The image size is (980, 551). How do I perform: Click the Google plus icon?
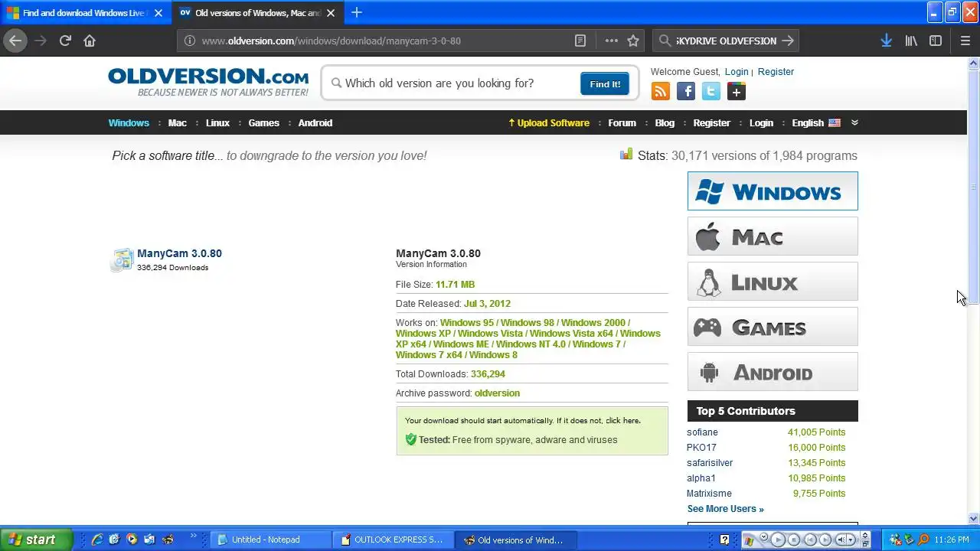[737, 92]
